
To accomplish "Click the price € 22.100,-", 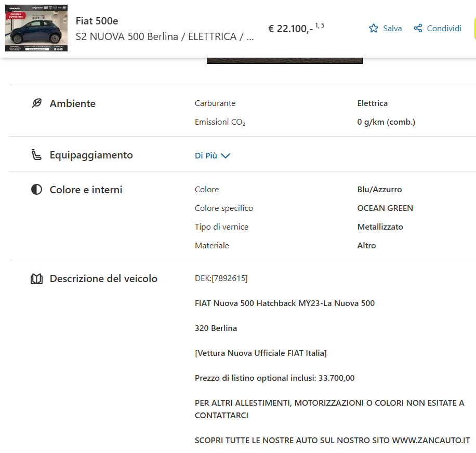I will [x=290, y=29].
